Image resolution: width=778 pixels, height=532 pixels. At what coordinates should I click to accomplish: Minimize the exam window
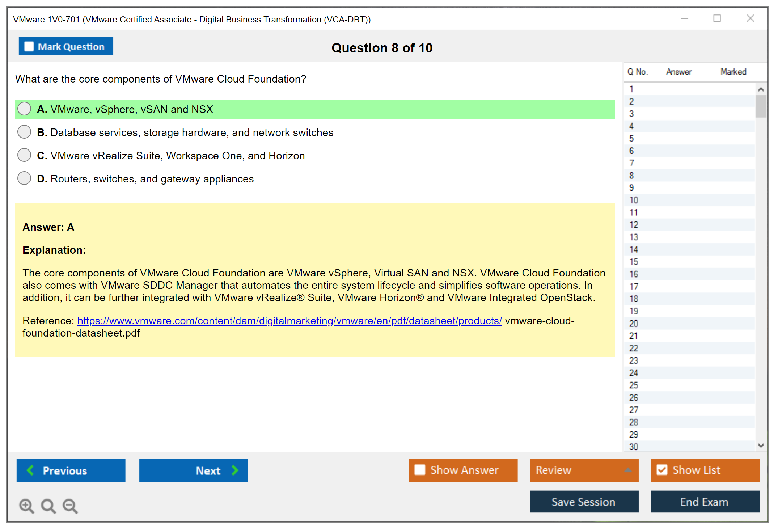[684, 18]
